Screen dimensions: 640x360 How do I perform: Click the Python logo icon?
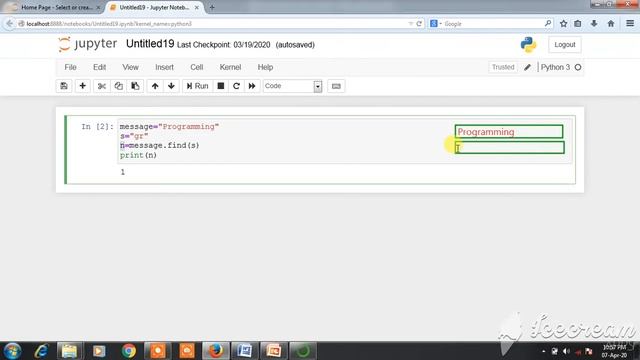tap(528, 44)
